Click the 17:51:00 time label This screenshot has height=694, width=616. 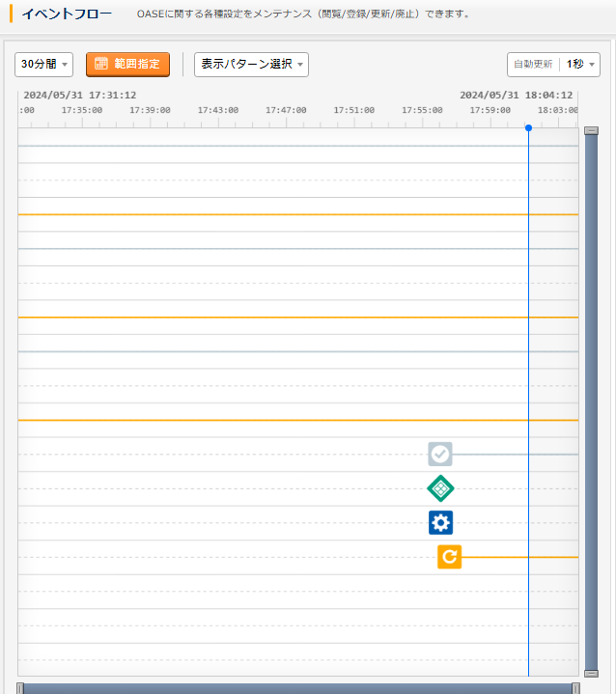354,110
